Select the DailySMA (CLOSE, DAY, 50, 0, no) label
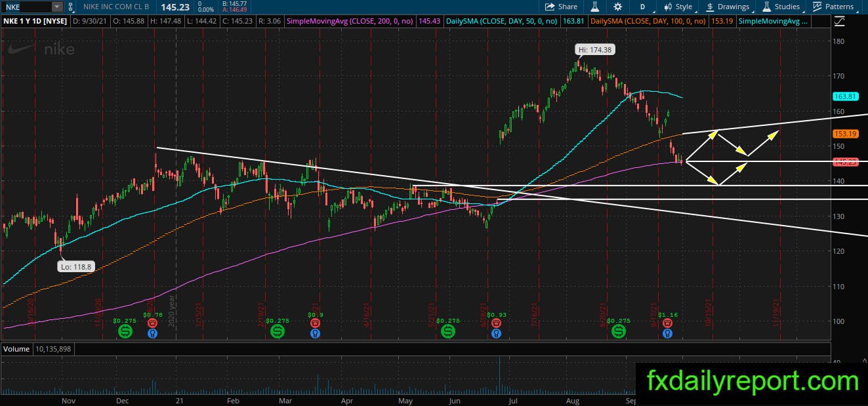Viewport: 868px width, 406px height. coord(501,21)
